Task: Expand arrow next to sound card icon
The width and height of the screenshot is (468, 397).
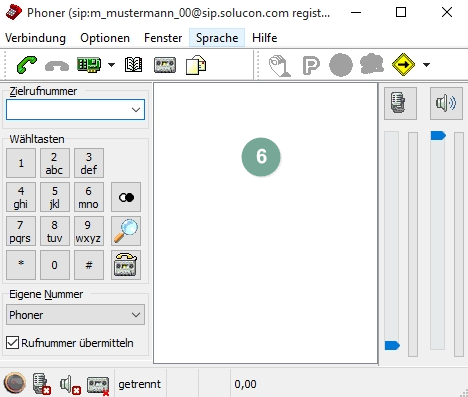Action: 112,65
